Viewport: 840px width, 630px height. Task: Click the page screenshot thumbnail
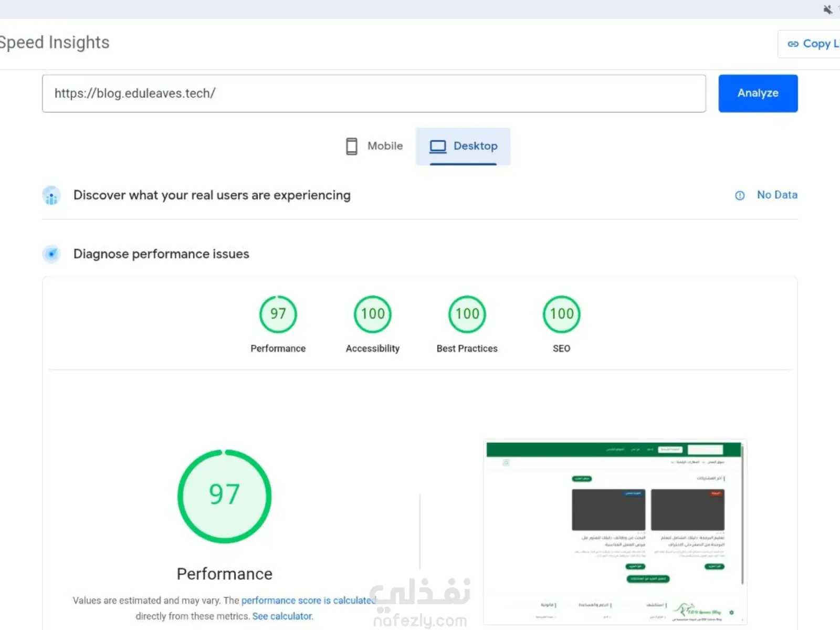click(615, 532)
